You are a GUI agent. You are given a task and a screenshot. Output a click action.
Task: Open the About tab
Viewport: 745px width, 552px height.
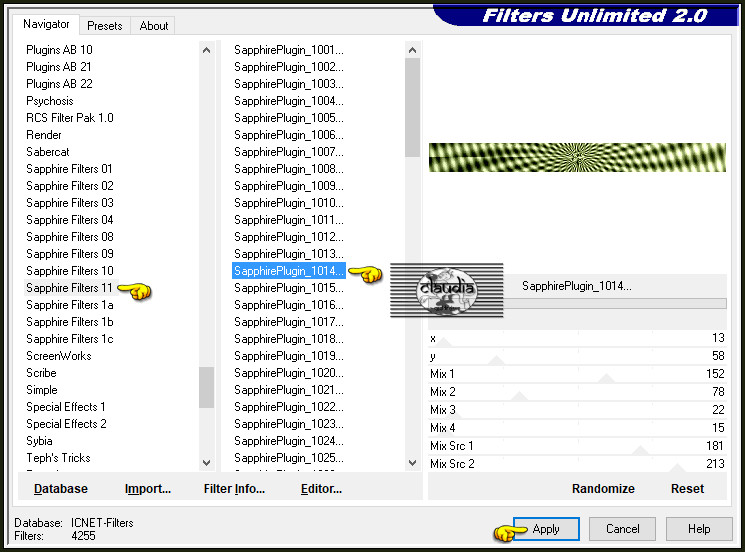pos(153,26)
